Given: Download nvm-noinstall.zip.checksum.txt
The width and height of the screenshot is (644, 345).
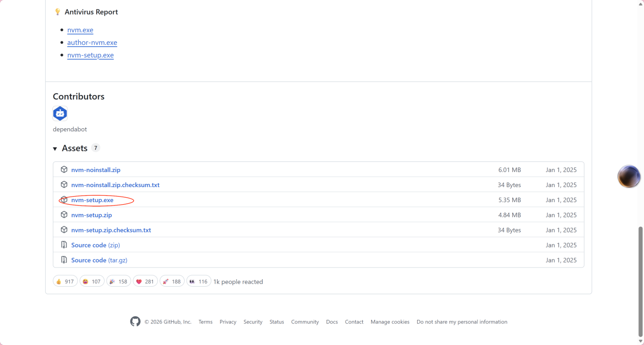Looking at the screenshot, I should click(115, 185).
